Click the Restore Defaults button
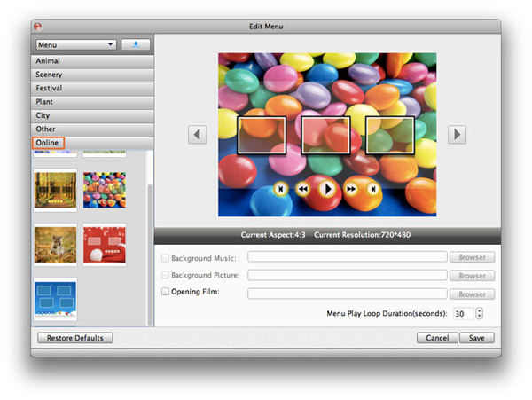The image size is (532, 400). point(74,338)
